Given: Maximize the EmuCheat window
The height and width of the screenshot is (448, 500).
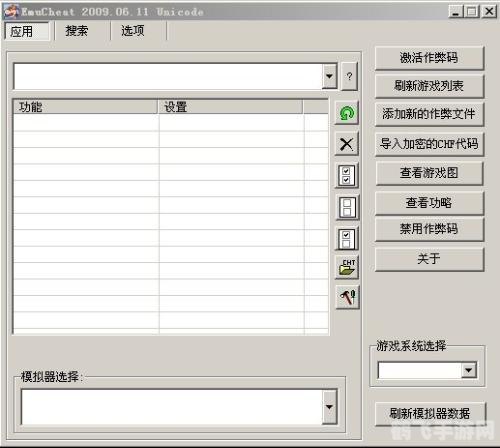Looking at the screenshot, I should pos(471,12).
